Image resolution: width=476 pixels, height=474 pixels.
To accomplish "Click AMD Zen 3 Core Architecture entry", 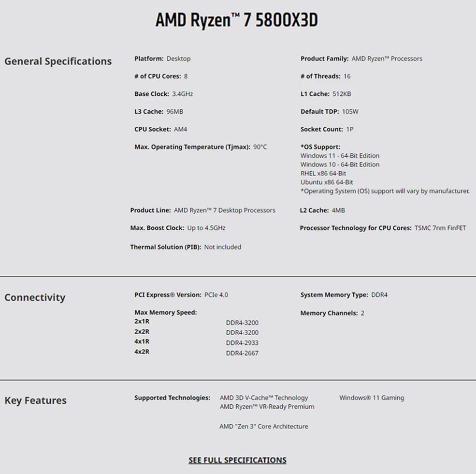I will click(x=264, y=426).
